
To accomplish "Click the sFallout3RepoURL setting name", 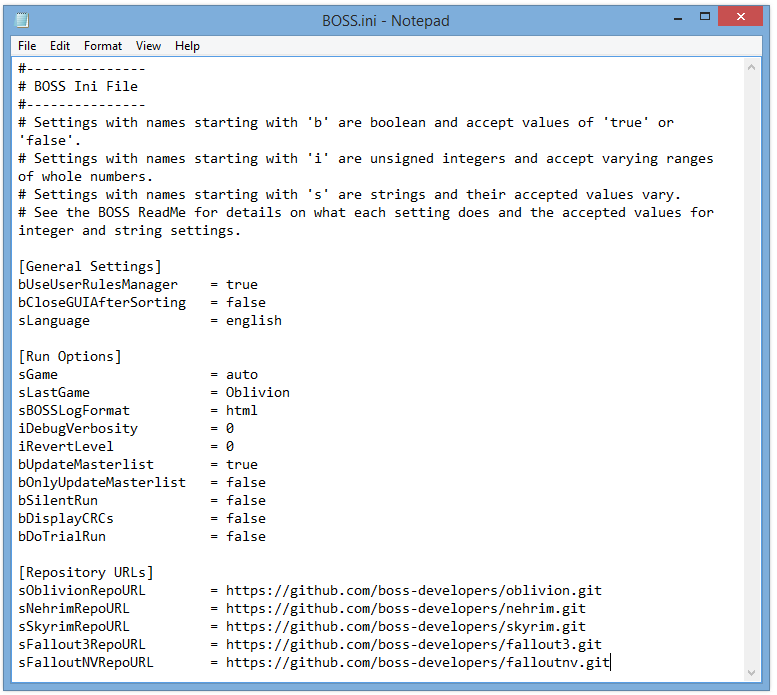I will pyautogui.click(x=82, y=644).
